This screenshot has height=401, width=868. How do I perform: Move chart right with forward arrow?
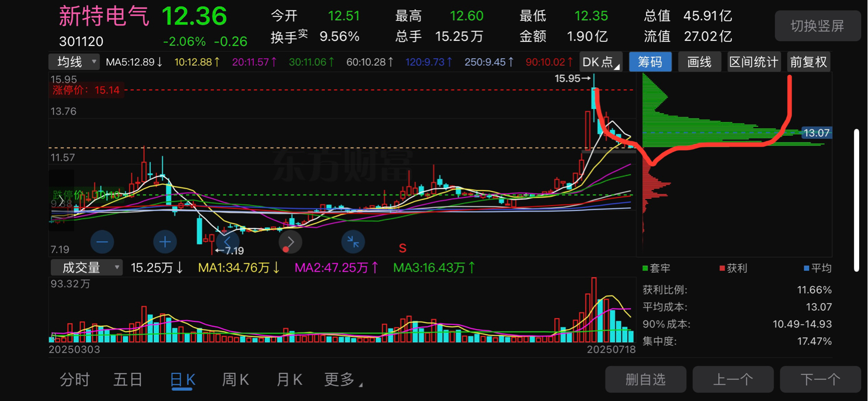(290, 242)
